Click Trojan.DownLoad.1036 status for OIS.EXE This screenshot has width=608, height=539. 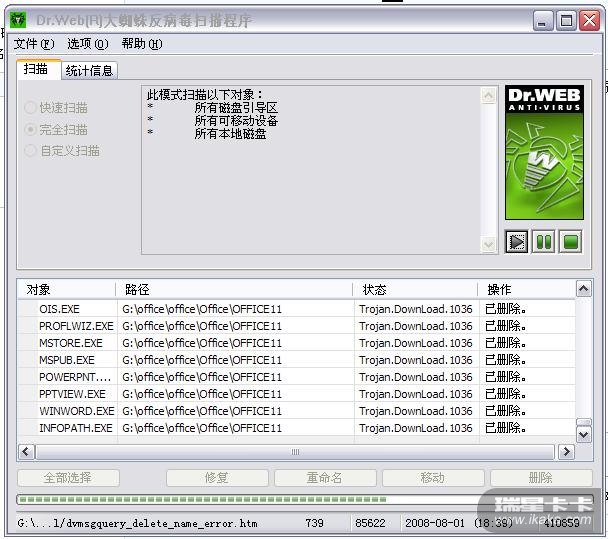pyautogui.click(x=416, y=309)
